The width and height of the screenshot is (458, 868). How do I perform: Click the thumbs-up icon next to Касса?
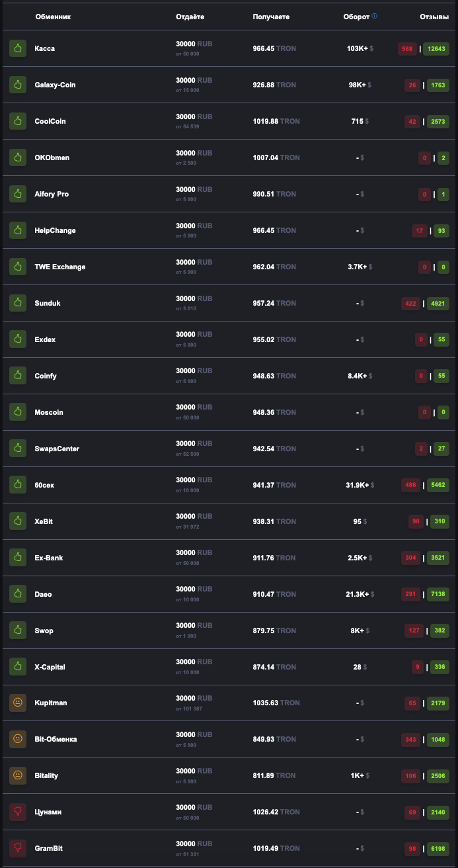[18, 48]
